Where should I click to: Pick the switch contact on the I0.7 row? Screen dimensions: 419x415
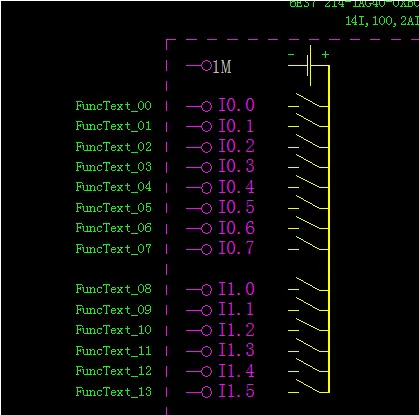point(308,243)
